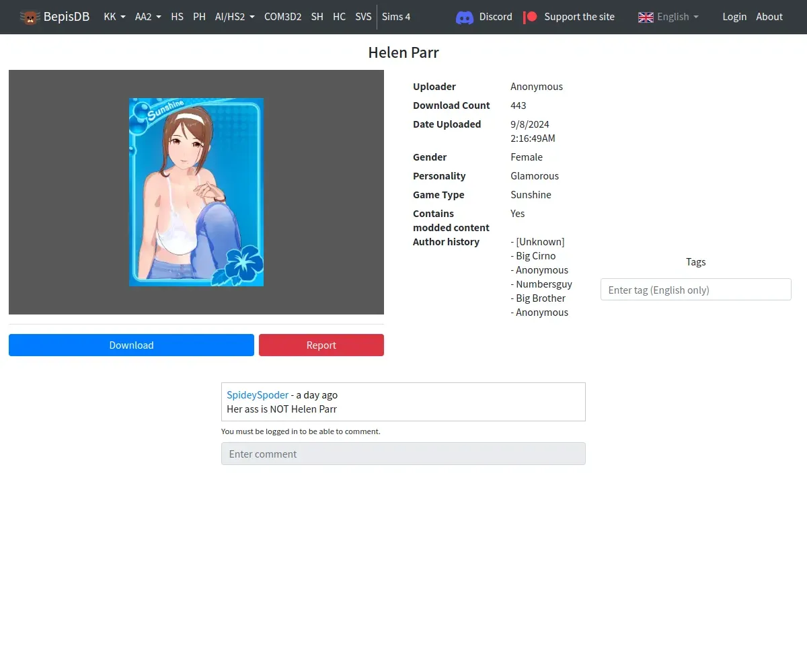
Task: Click the Login link
Action: coord(734,17)
